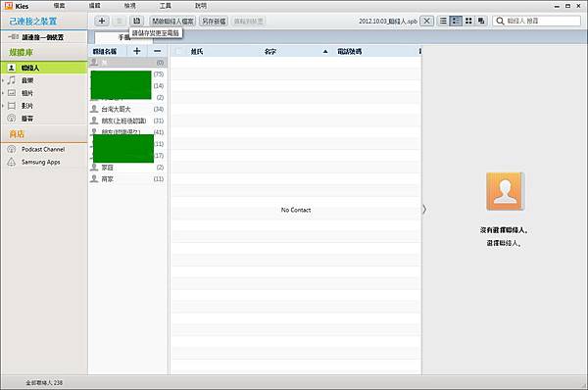Toggle the sort arrow on 名字 column

(x=325, y=51)
